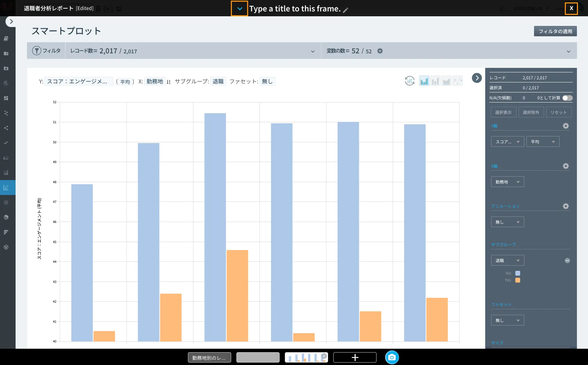Click the orange Yes color swatch
This screenshot has width=588, height=365.
point(518,280)
